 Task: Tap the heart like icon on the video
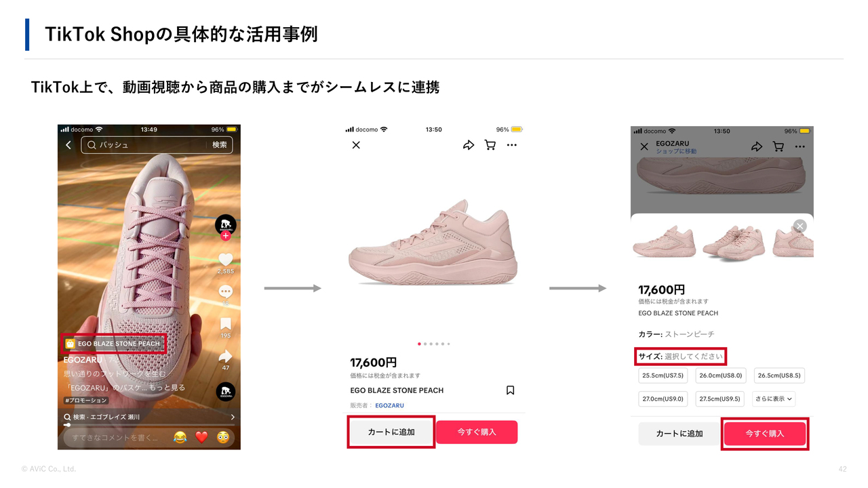[x=225, y=259]
